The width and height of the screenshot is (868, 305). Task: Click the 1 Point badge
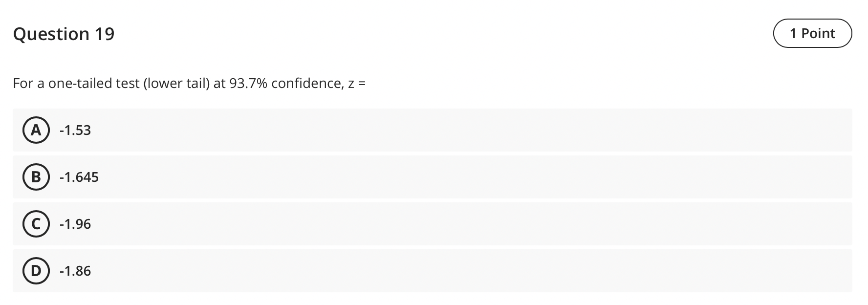click(x=812, y=33)
